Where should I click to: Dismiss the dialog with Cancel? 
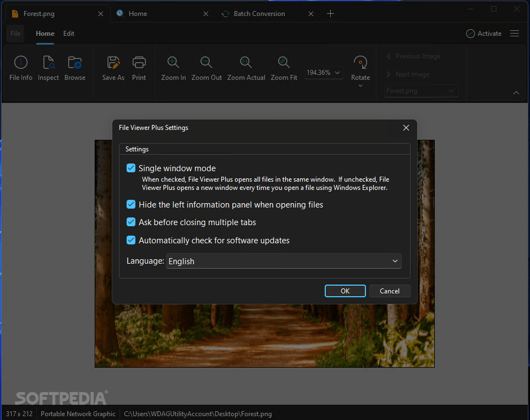(390, 291)
